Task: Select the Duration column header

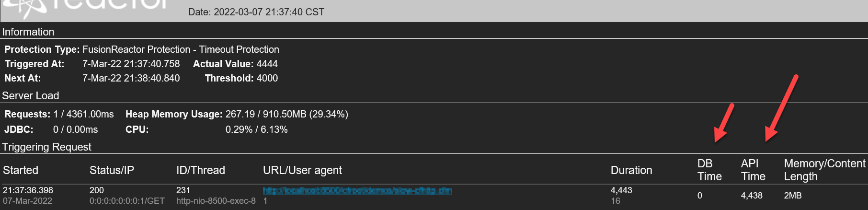Action: click(x=631, y=170)
